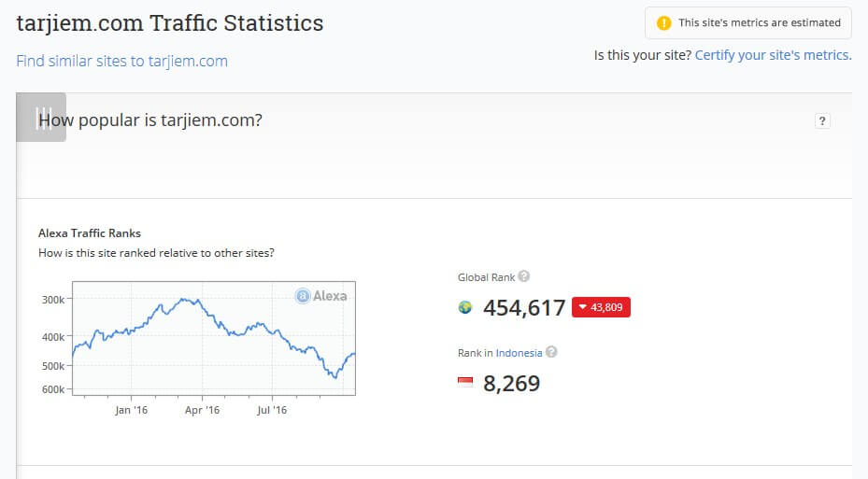Follow the Certify your site's metrics link
Image resolution: width=868 pixels, height=479 pixels.
click(x=773, y=55)
